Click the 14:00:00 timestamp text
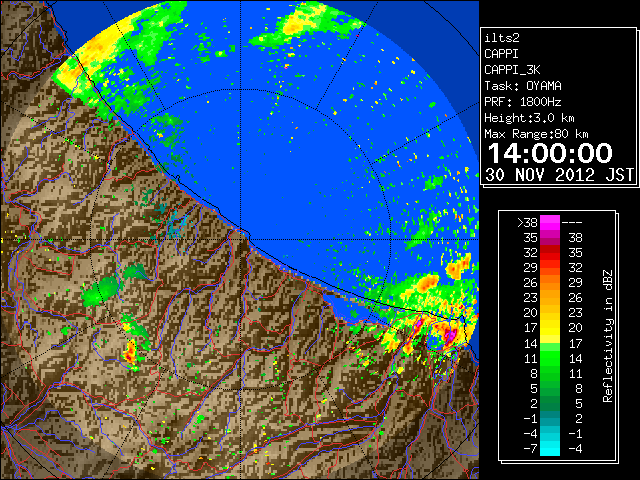 550,153
